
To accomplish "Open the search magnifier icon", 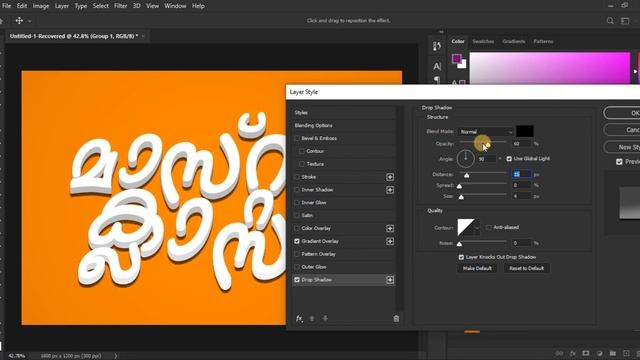I will [x=610, y=20].
